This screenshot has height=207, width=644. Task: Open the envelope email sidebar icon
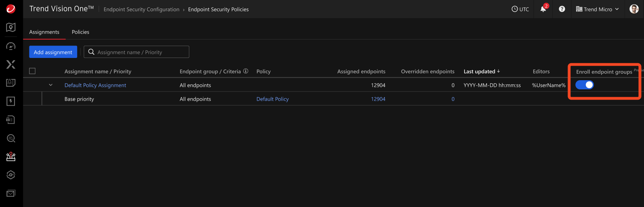click(11, 193)
